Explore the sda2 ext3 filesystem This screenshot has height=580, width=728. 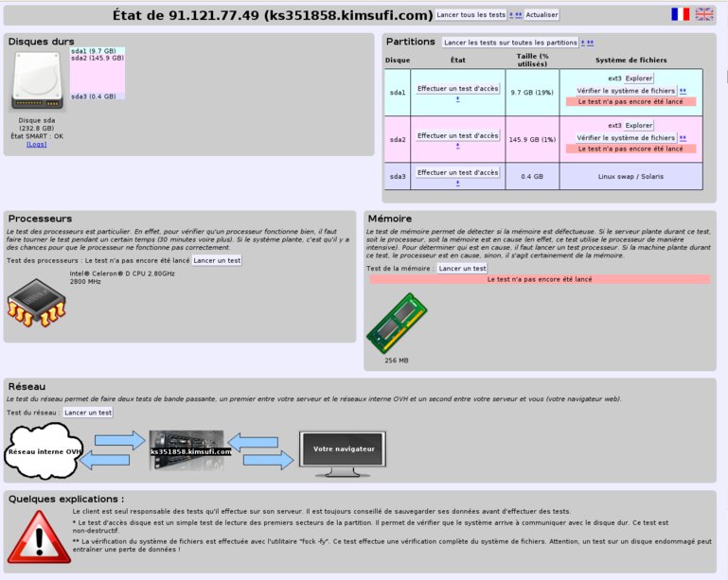(x=639, y=125)
